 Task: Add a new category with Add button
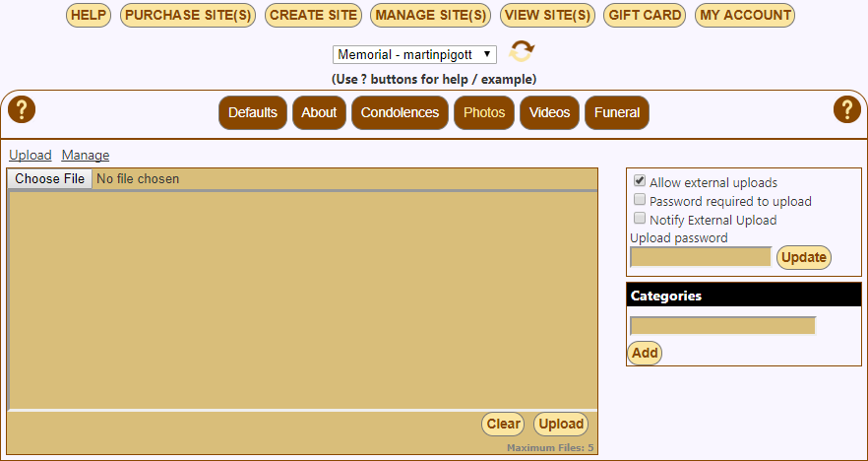(645, 353)
